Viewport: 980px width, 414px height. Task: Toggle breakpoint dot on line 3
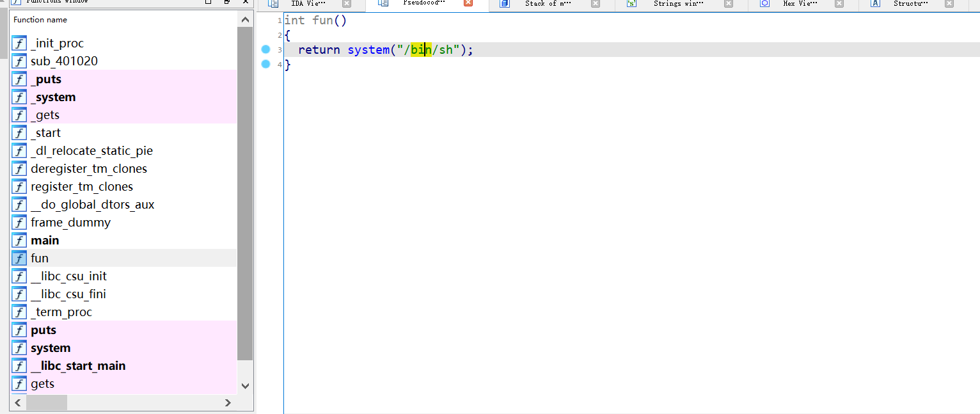266,49
